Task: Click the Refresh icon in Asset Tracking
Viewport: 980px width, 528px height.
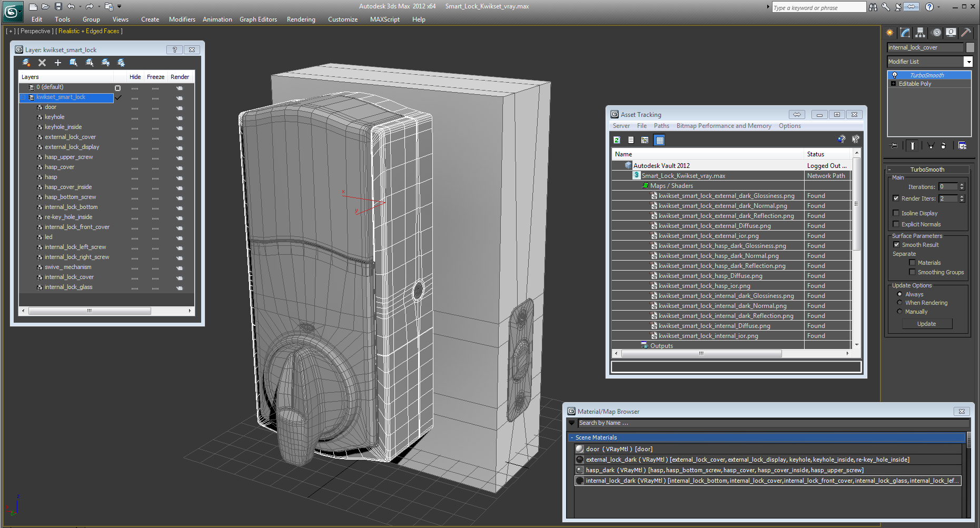Action: coord(617,140)
